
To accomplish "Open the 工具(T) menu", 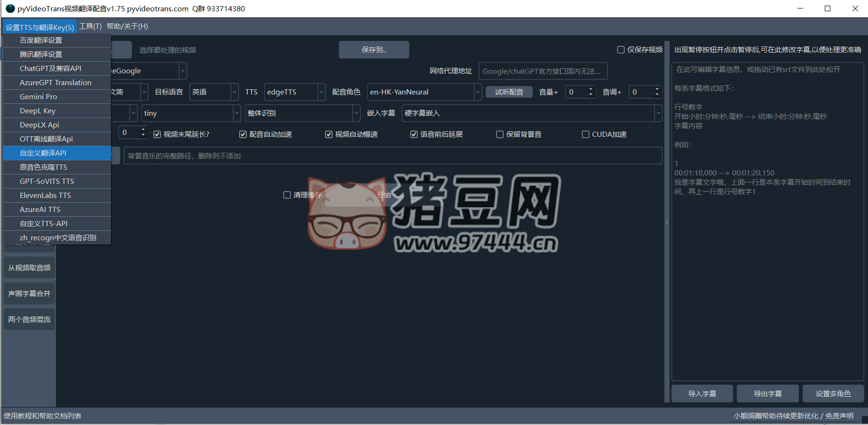I will coord(90,26).
